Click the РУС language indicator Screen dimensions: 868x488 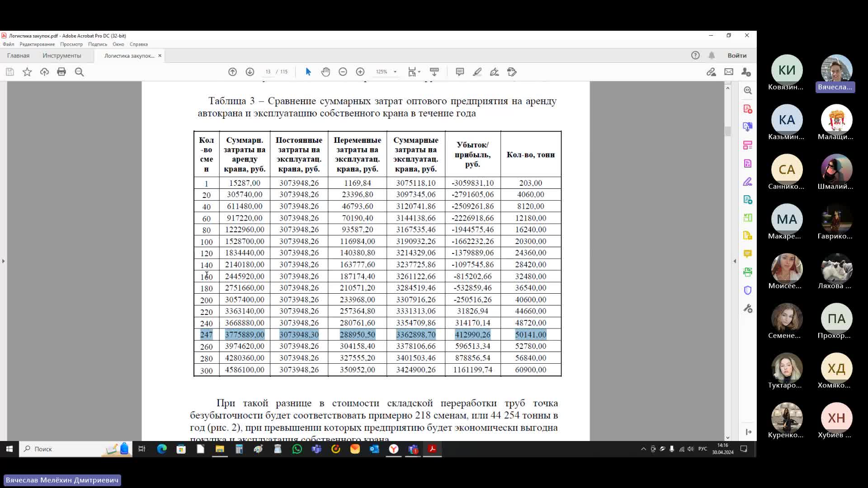tap(703, 449)
